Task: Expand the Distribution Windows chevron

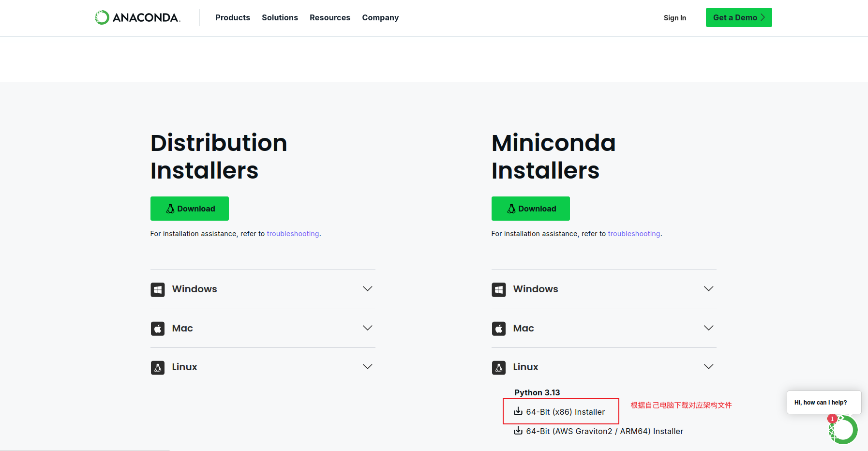Action: point(368,289)
